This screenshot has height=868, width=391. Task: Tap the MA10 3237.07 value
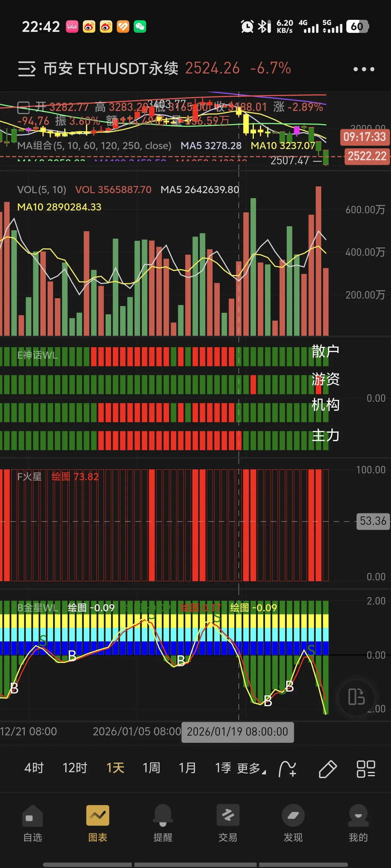(x=283, y=146)
